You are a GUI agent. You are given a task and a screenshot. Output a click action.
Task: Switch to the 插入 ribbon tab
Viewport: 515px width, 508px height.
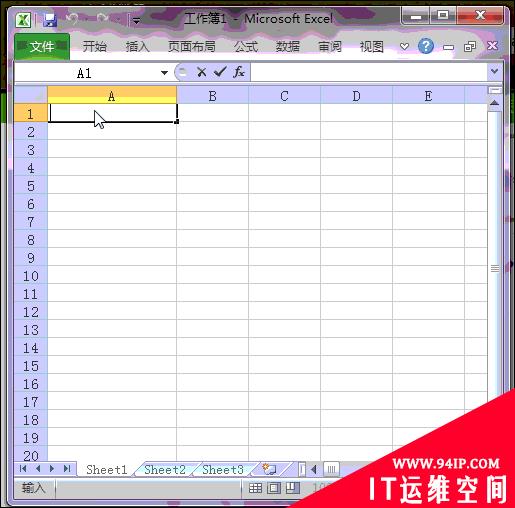click(x=137, y=46)
